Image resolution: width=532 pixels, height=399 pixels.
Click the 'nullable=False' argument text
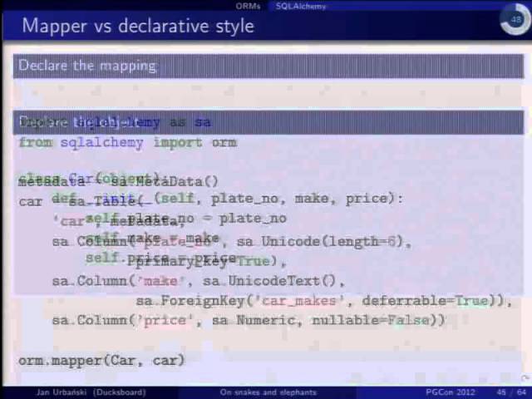pos(371,320)
